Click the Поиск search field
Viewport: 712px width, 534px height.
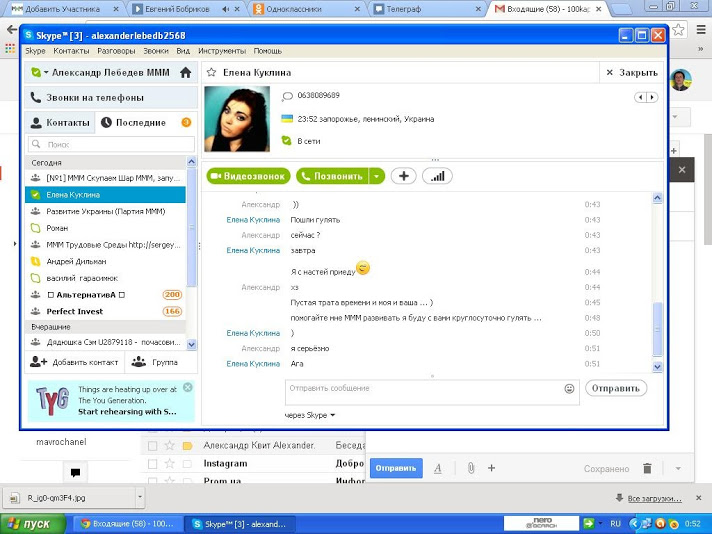click(x=111, y=144)
